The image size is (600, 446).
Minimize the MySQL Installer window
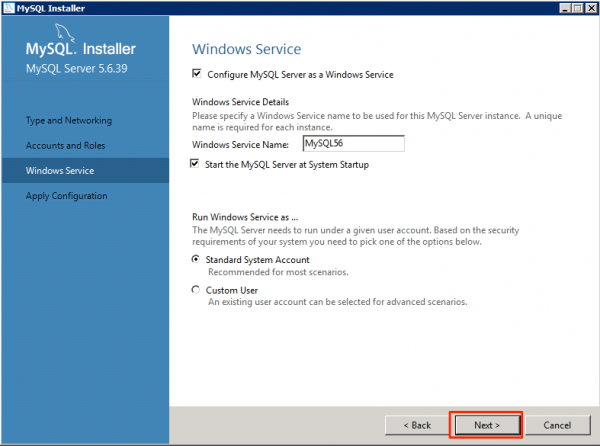coord(565,8)
